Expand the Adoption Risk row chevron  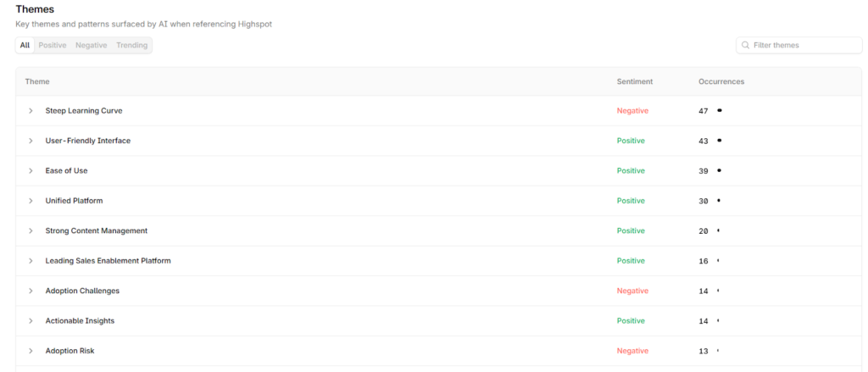click(x=31, y=351)
